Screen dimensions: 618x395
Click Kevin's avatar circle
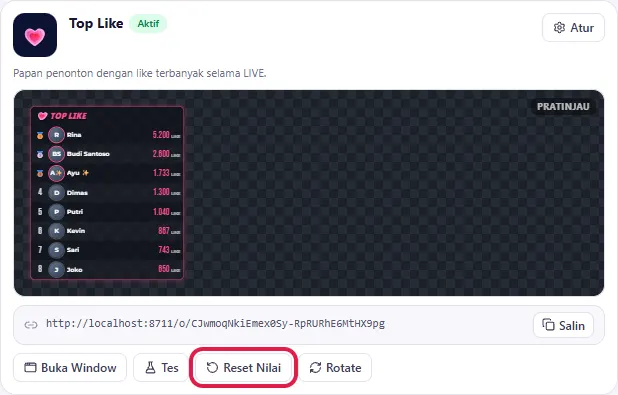tap(56, 231)
